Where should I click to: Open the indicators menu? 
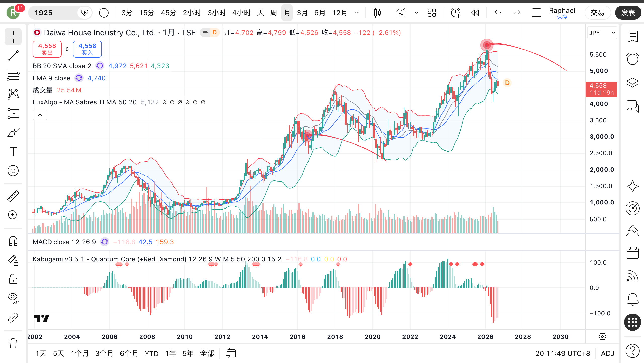(x=401, y=13)
